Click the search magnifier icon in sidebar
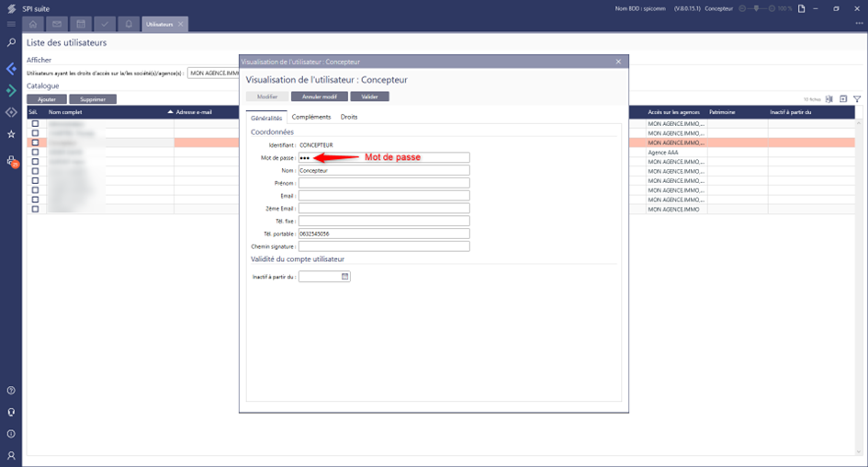This screenshot has width=868, height=467. [11, 42]
